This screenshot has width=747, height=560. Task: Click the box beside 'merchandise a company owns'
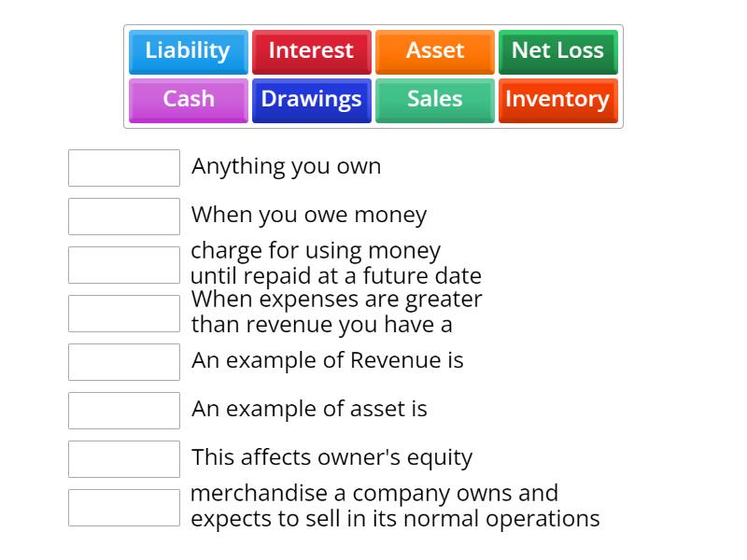click(x=123, y=507)
